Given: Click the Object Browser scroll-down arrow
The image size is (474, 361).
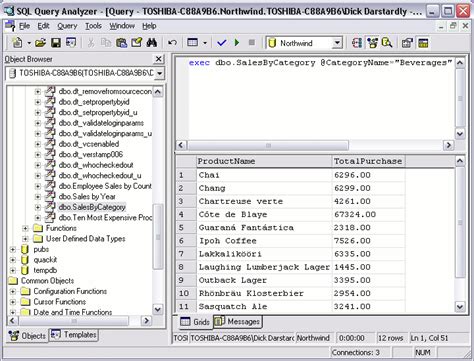Looking at the screenshot, I should coord(158,309).
